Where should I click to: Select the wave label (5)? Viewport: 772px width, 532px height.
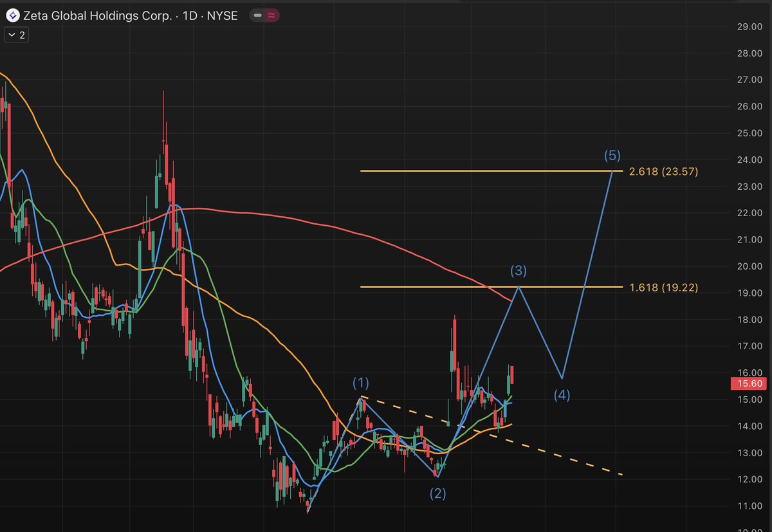click(612, 155)
